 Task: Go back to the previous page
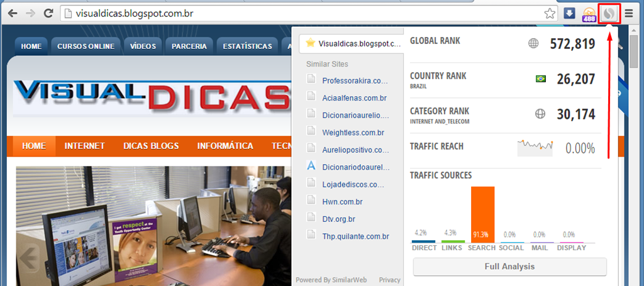13,14
